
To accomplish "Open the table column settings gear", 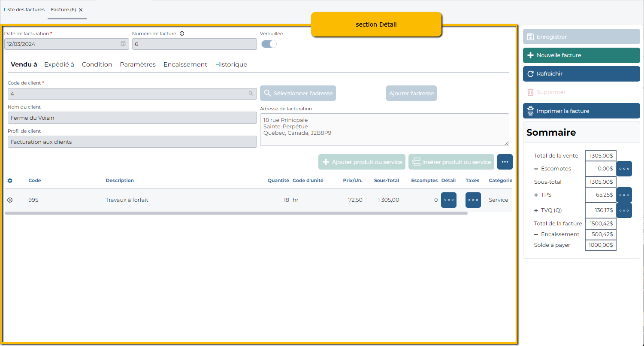I will 10,181.
